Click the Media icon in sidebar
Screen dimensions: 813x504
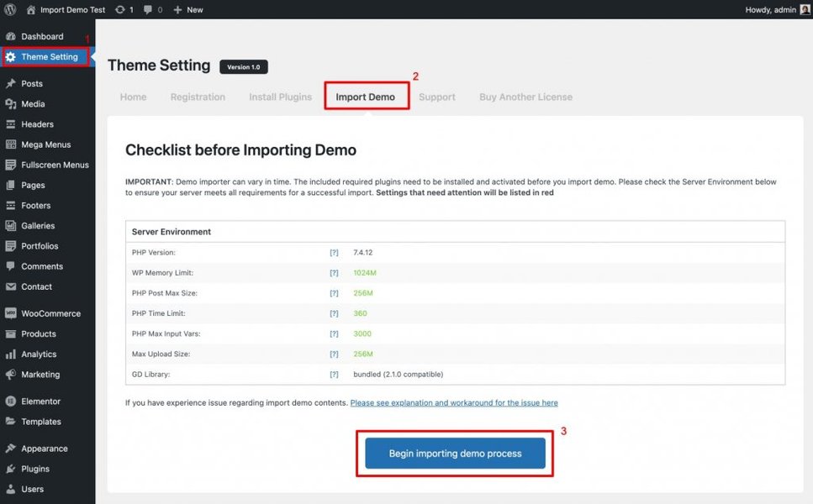[10, 104]
